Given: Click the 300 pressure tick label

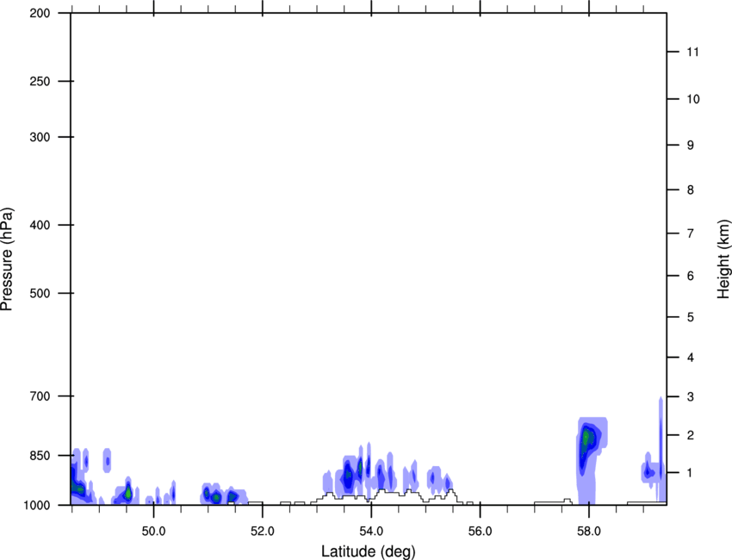Looking at the screenshot, I should coord(40,137).
